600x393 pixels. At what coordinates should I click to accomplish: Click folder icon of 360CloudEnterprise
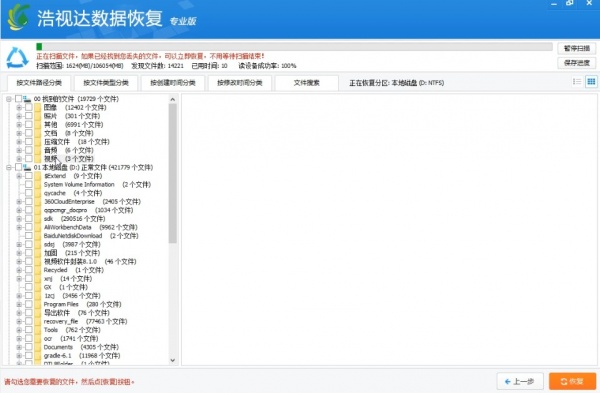[x=38, y=201]
